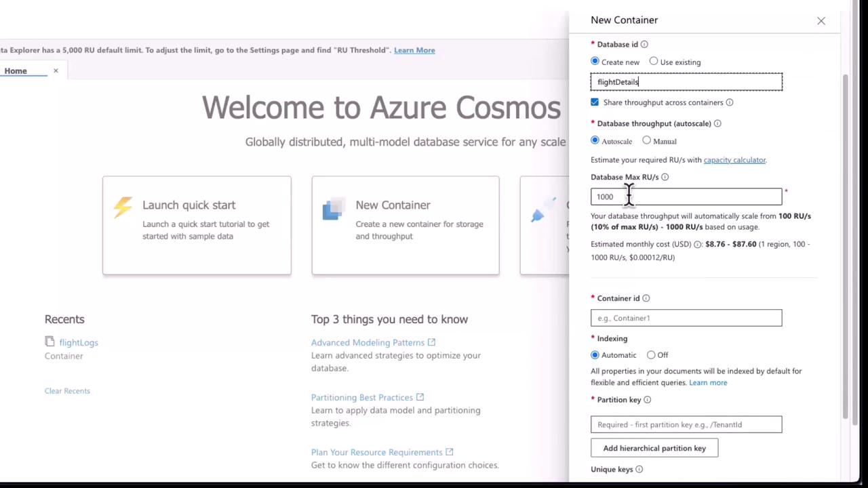The image size is (868, 488).
Task: Click the Database id info icon
Action: 644,45
